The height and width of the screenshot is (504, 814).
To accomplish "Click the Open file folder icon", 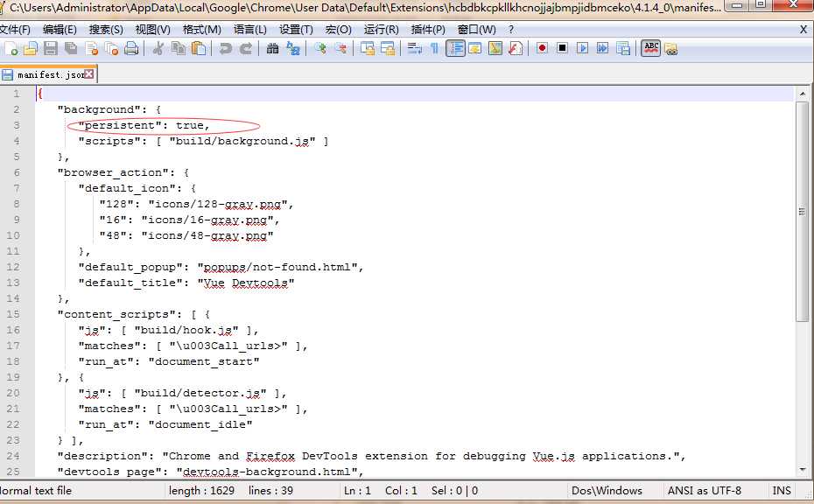I will tap(31, 48).
